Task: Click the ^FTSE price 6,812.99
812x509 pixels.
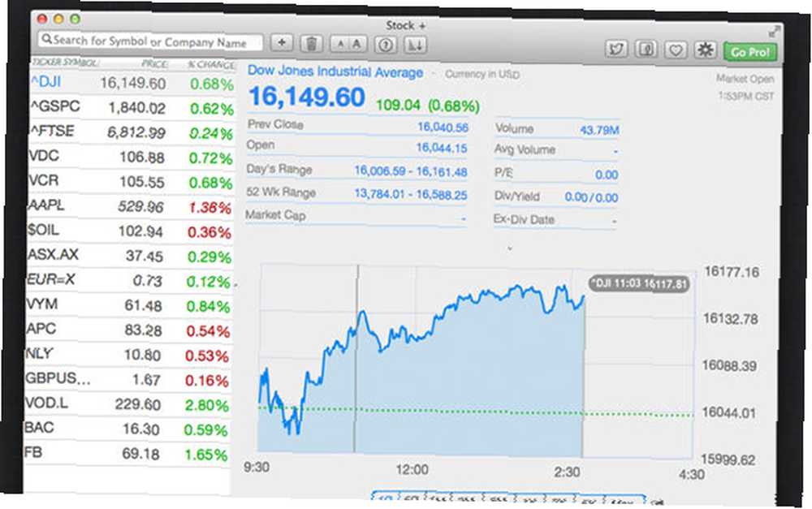Action: tap(136, 132)
